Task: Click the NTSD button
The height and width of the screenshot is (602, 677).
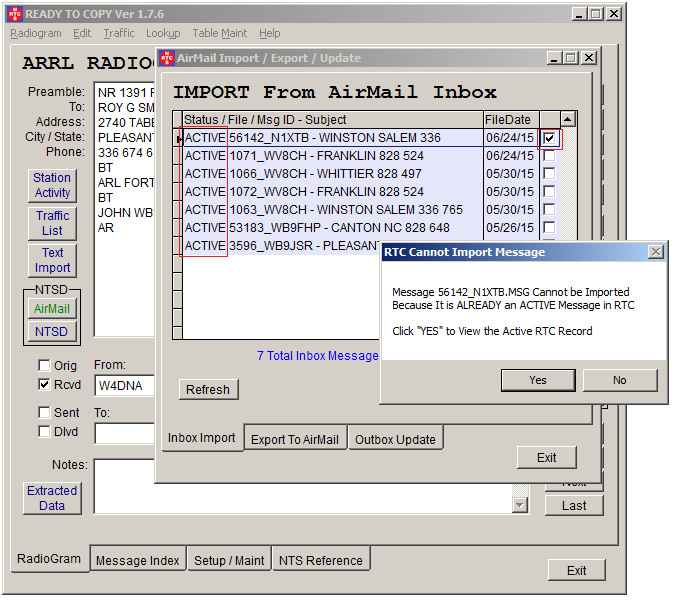Action: click(52, 332)
